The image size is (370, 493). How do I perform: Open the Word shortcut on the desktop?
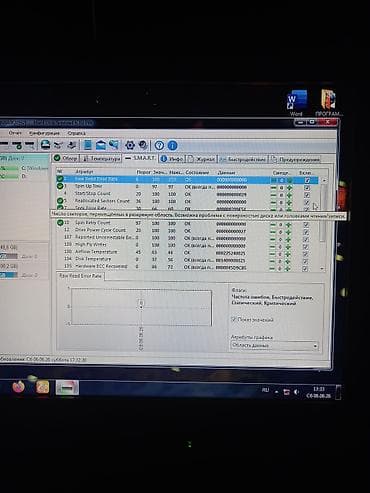(296, 103)
